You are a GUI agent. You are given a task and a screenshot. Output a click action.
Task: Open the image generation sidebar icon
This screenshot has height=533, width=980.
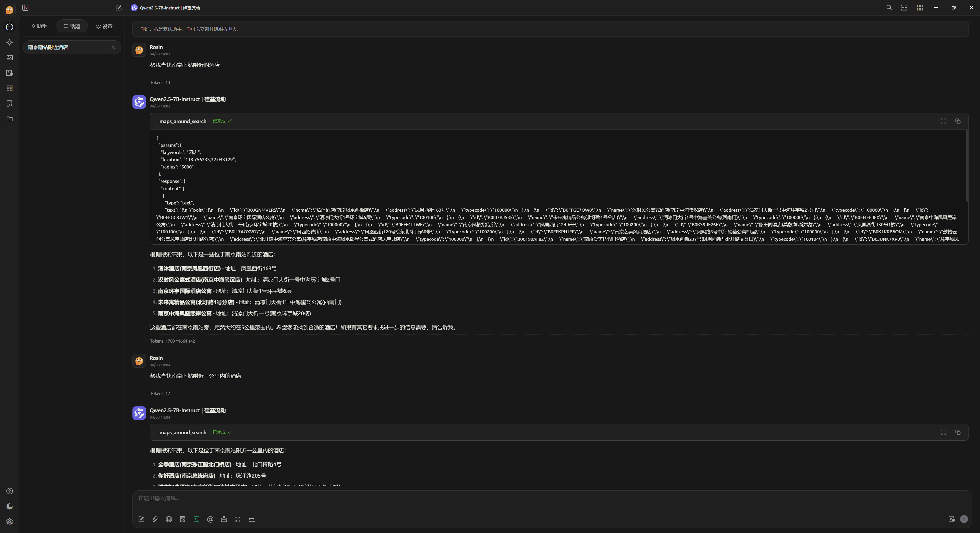[9, 58]
